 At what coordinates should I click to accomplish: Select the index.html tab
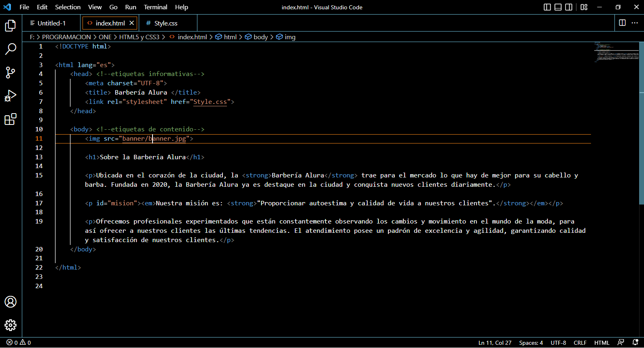pyautogui.click(x=110, y=23)
